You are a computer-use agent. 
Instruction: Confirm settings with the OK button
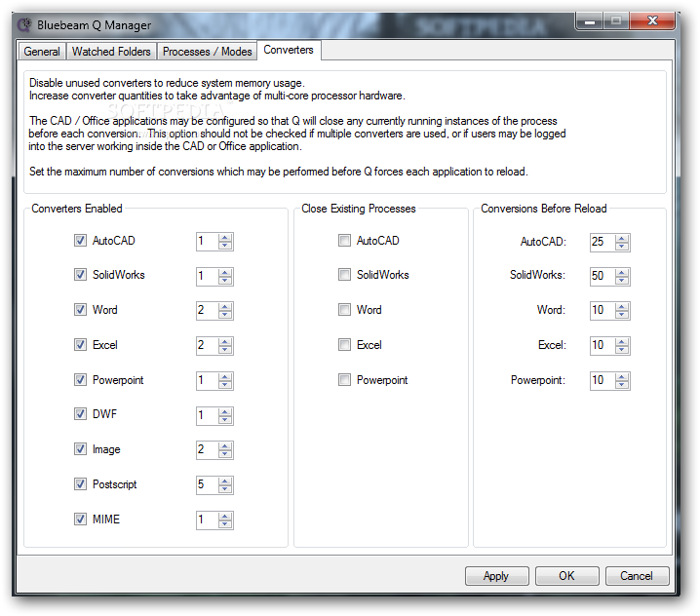[567, 576]
